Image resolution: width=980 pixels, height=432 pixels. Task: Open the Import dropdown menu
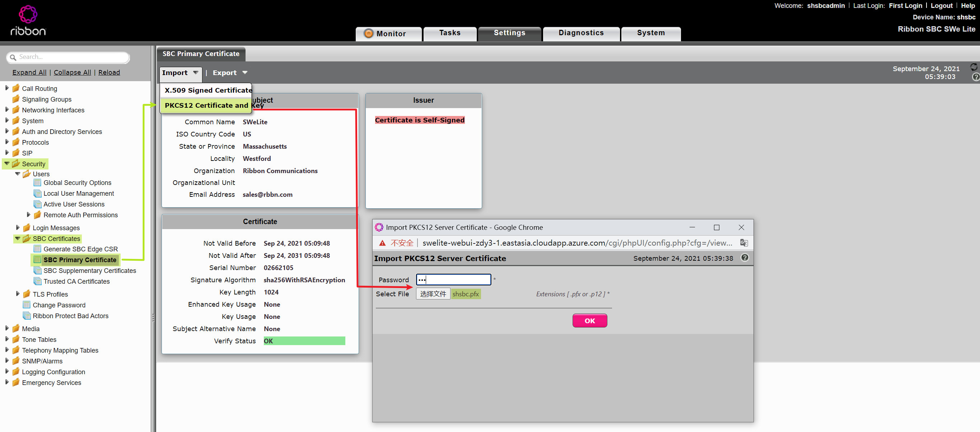[x=180, y=73]
